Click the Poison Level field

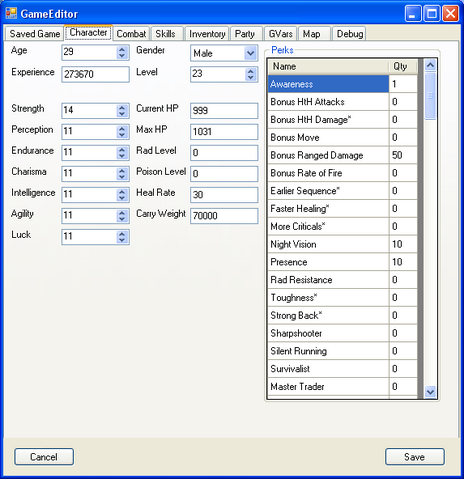click(224, 174)
